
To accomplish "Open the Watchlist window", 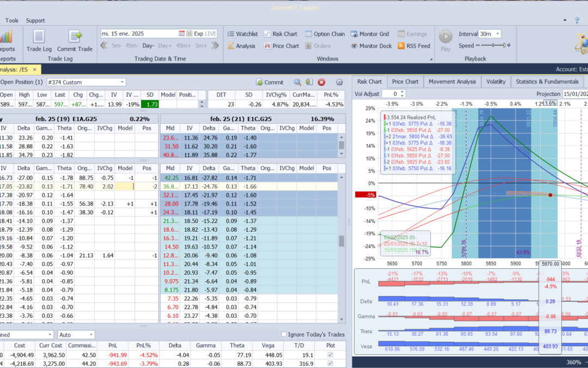I will pyautogui.click(x=242, y=34).
